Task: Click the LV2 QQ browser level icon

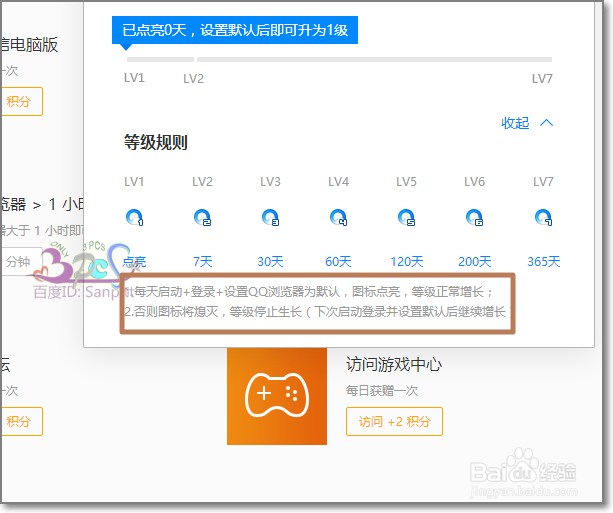Action: (203, 217)
